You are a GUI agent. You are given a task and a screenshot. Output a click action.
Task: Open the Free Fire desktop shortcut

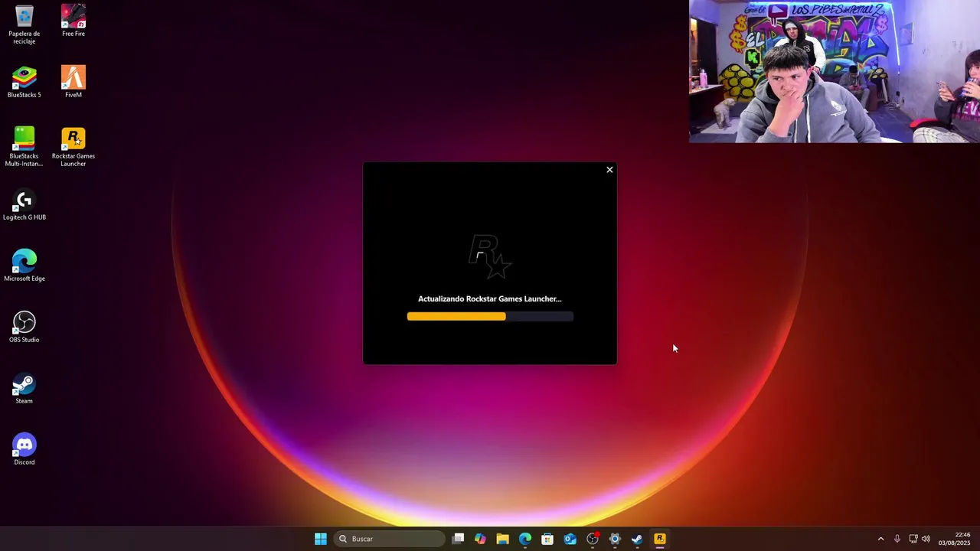pos(73,21)
